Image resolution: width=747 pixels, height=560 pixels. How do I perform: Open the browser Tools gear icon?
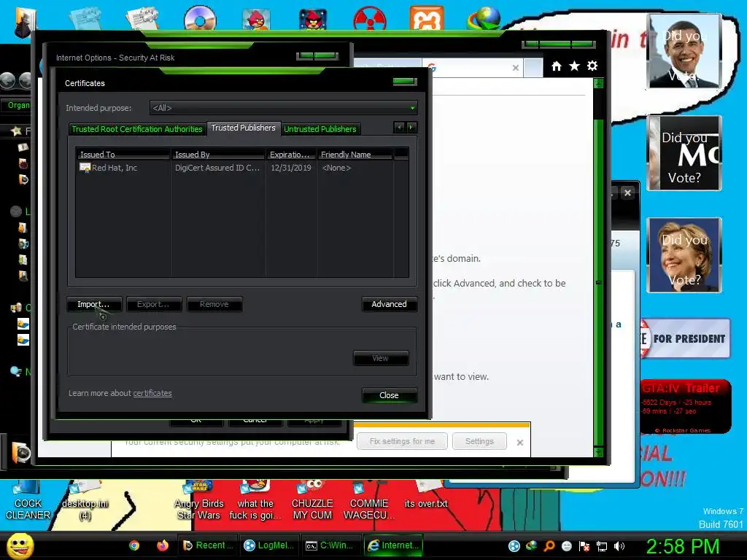coord(592,66)
